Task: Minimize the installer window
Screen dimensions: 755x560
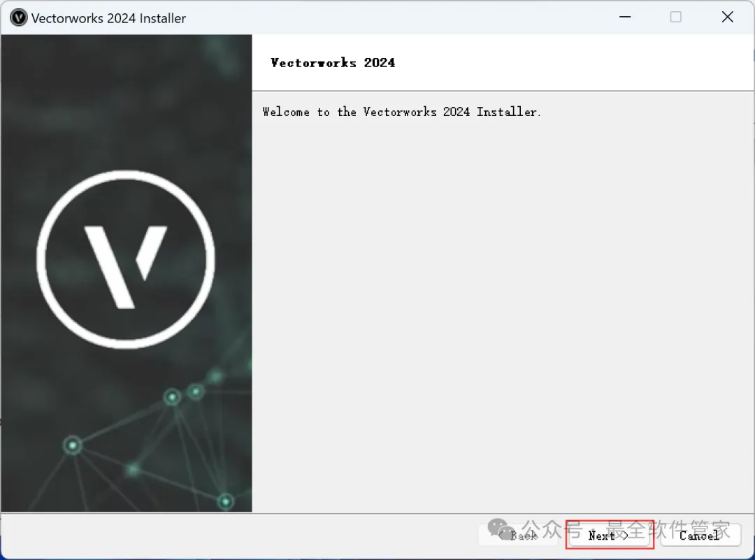Action: click(625, 17)
